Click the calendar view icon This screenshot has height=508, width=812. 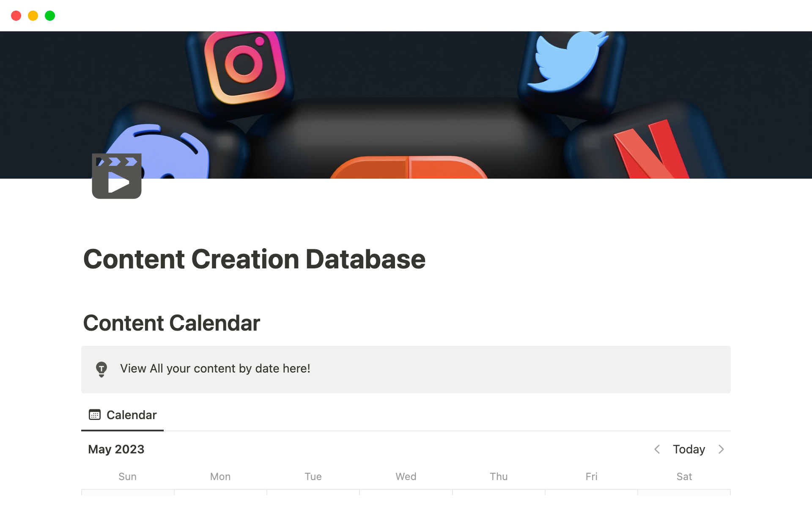(95, 415)
